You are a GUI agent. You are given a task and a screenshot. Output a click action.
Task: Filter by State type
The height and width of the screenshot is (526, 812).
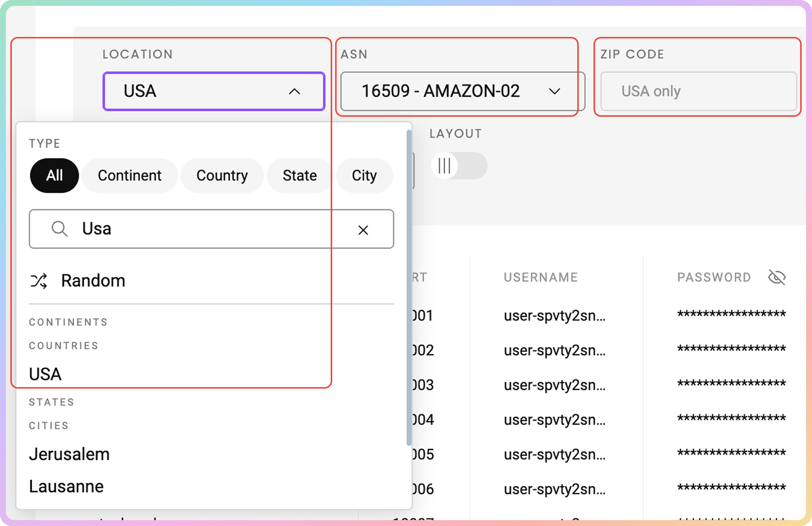tap(299, 175)
